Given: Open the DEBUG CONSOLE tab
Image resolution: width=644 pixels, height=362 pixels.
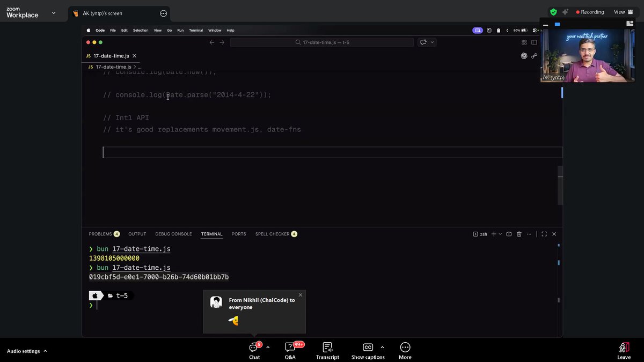Looking at the screenshot, I should 173,234.
